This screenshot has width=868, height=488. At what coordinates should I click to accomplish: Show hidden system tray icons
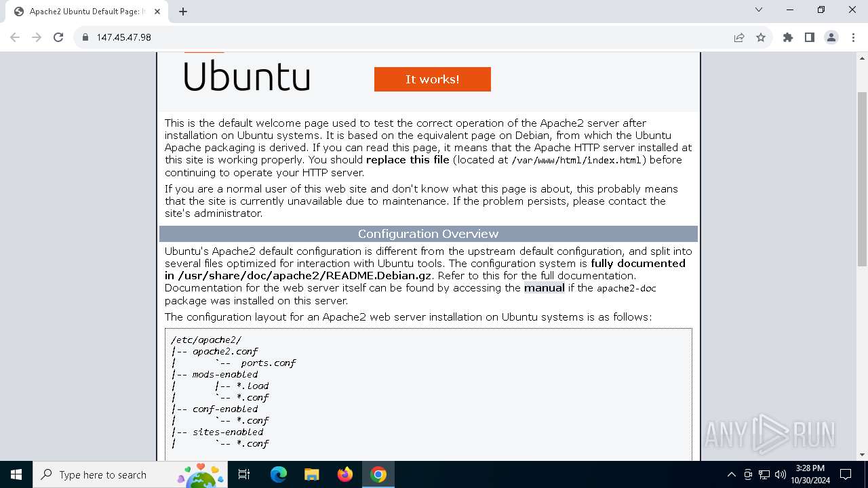coord(731,474)
